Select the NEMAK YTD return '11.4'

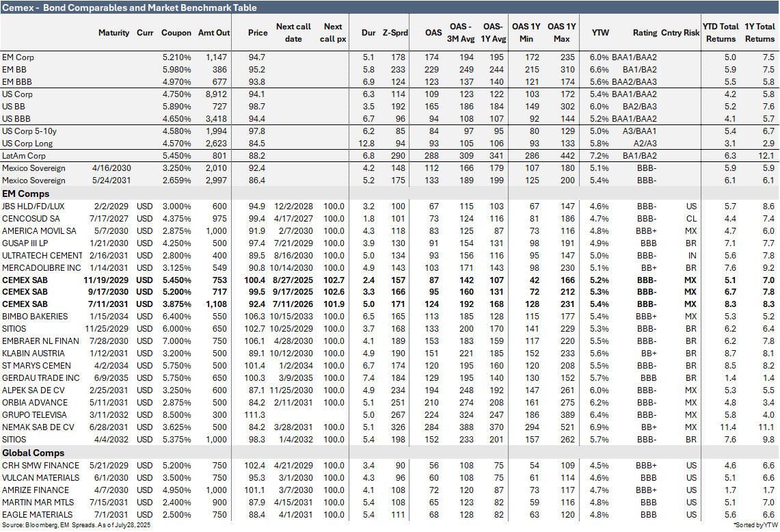(x=728, y=427)
